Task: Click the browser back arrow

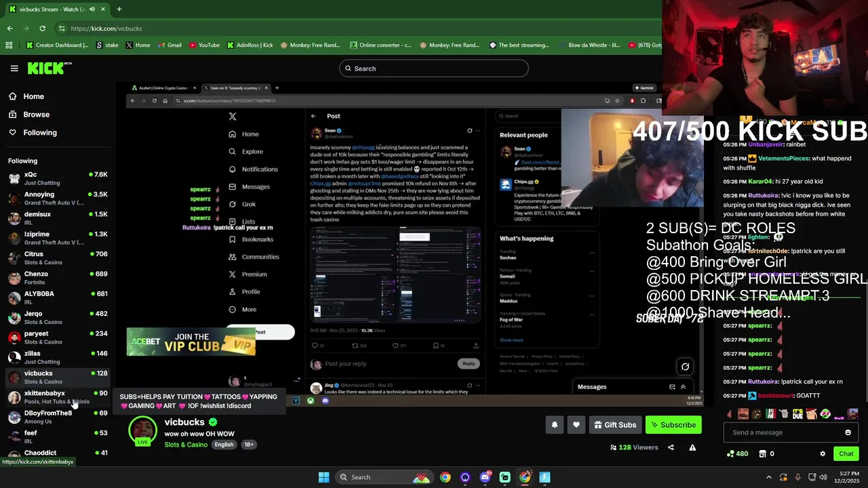Action: 9,28
